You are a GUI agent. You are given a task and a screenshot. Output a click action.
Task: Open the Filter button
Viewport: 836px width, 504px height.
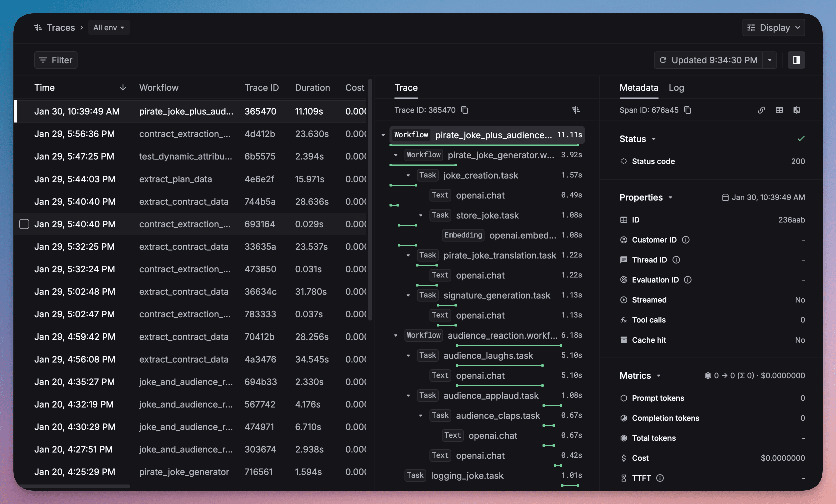(56, 60)
